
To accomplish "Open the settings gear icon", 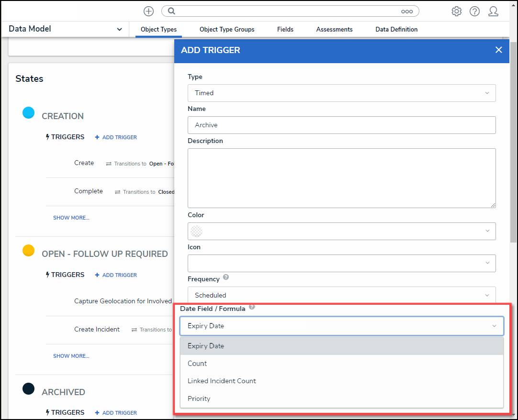I will click(456, 11).
